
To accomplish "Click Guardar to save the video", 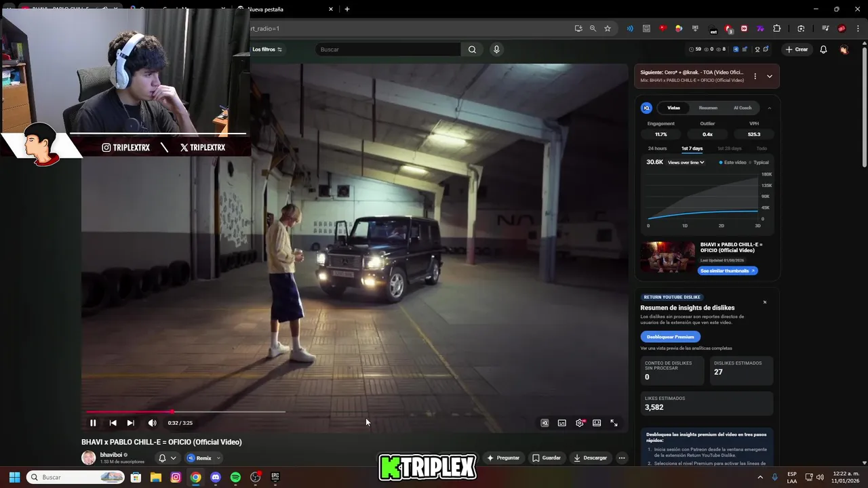I will [547, 458].
